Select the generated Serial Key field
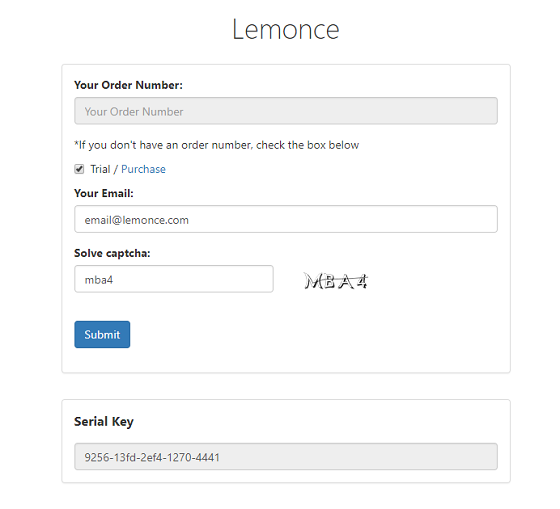This screenshot has width=560, height=509. click(286, 456)
